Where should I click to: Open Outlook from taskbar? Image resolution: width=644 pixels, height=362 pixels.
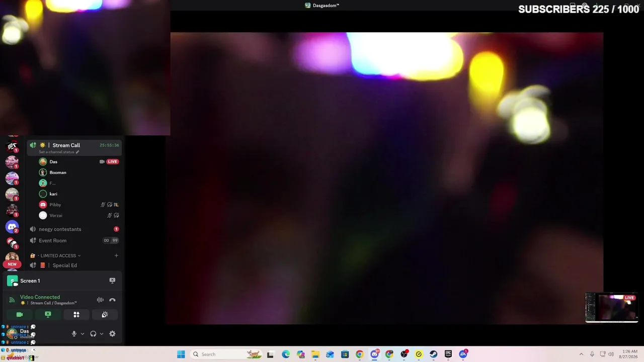[330, 354]
